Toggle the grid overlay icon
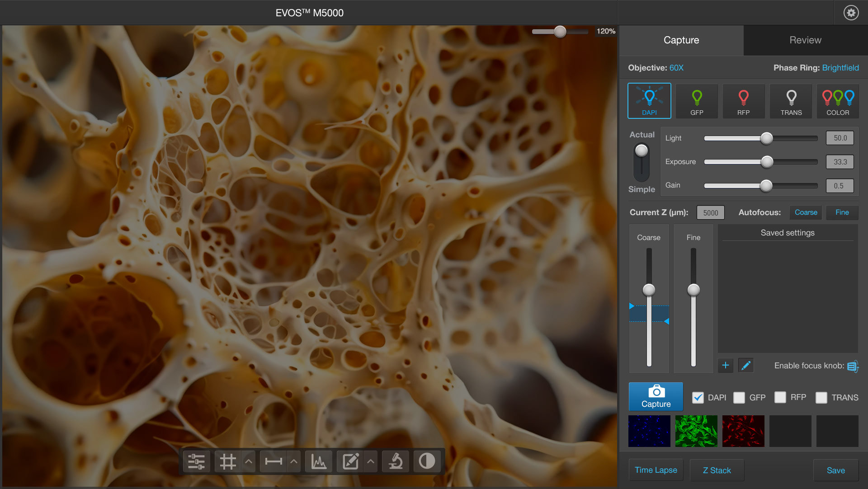Viewport: 868px width, 489px height. click(x=227, y=461)
